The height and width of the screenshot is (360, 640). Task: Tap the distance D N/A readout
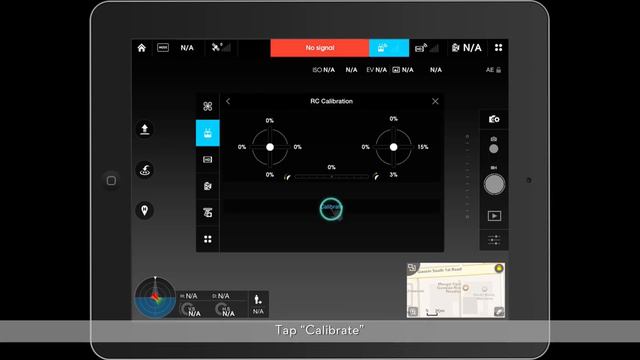[221, 296]
